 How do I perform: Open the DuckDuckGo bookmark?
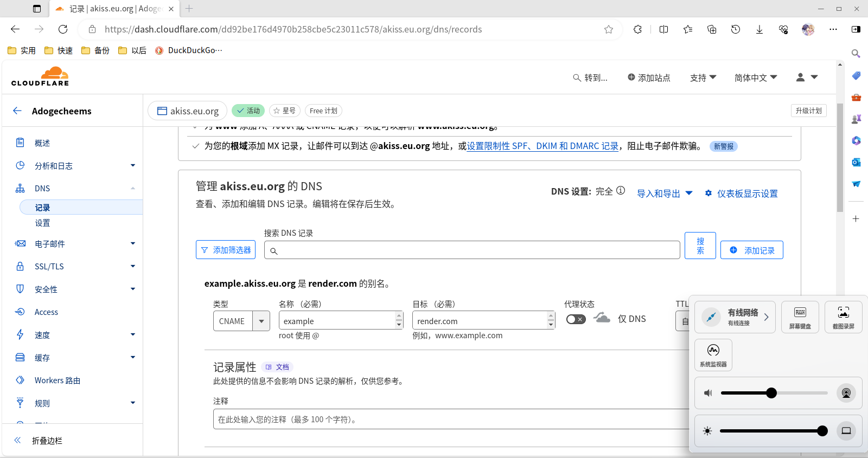[x=188, y=50]
